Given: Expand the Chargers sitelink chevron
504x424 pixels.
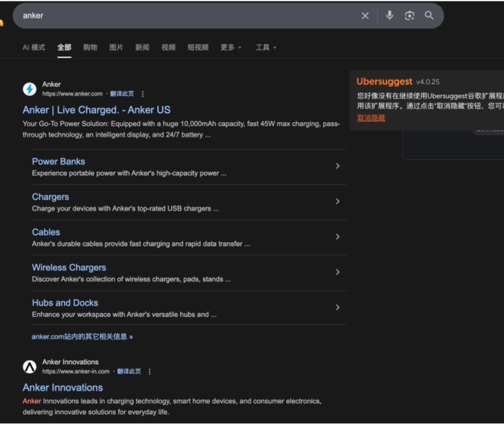Looking at the screenshot, I should pos(337,201).
